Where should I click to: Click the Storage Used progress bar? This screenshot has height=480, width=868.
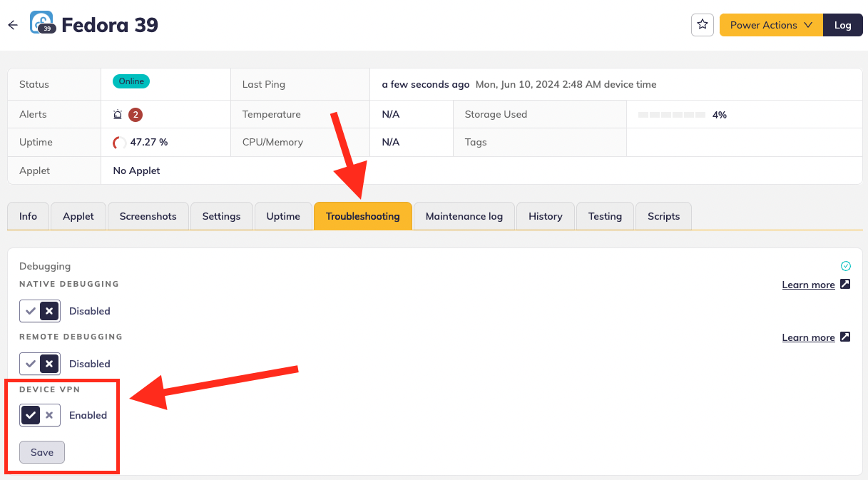671,115
